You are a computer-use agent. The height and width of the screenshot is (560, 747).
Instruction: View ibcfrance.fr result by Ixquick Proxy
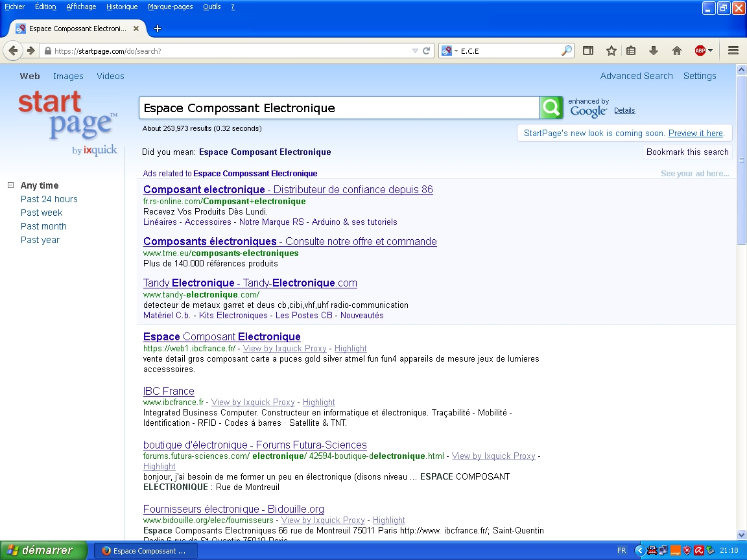click(x=253, y=402)
